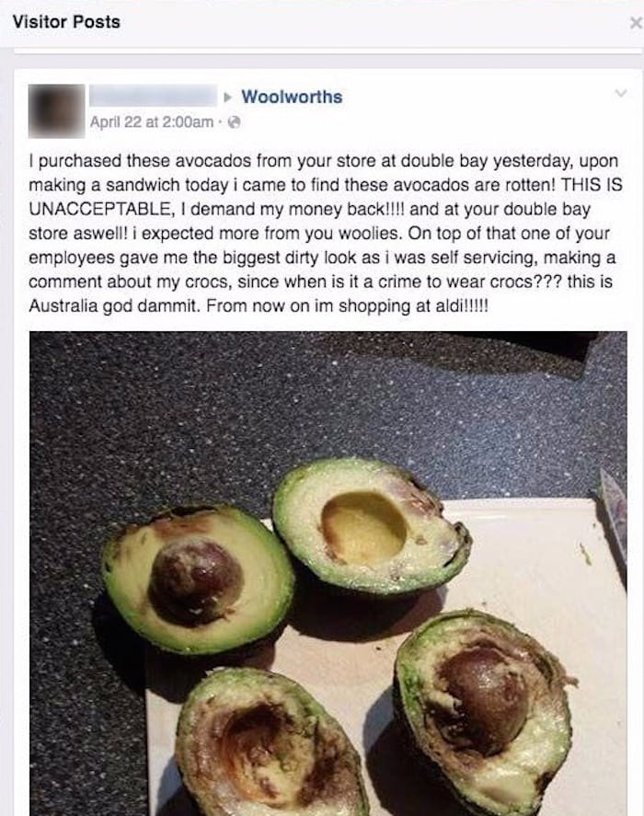Click the April 22 at 2:00am timestamp
Viewport: 644px width, 816px height.
(x=152, y=122)
